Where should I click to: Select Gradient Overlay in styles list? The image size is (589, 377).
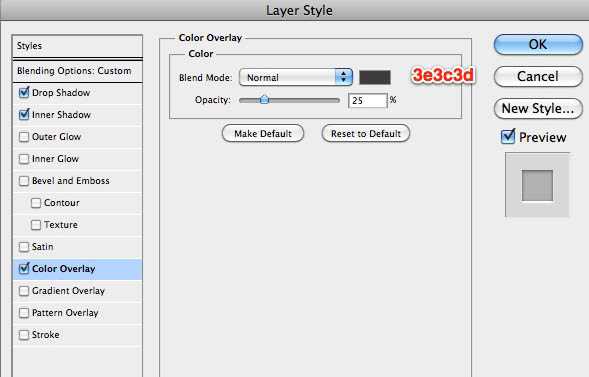pyautogui.click(x=77, y=291)
